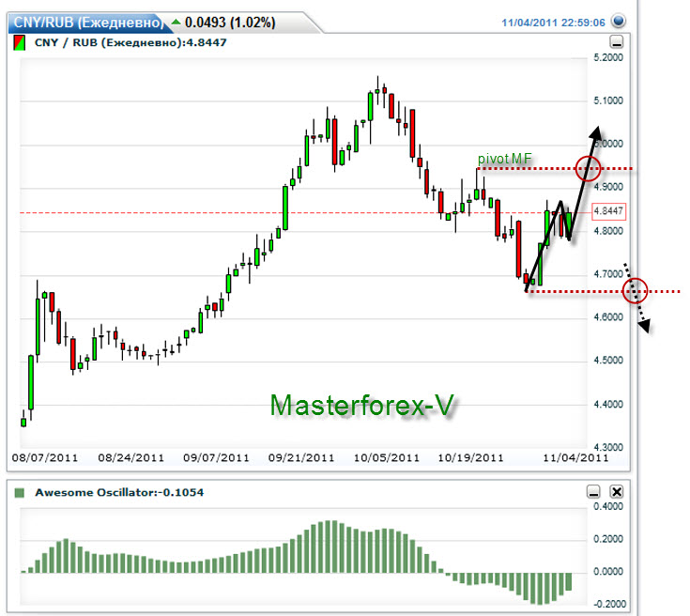The height and width of the screenshot is (616, 690).
Task: Close the Awesome Oscillator panel
Action: [617, 491]
